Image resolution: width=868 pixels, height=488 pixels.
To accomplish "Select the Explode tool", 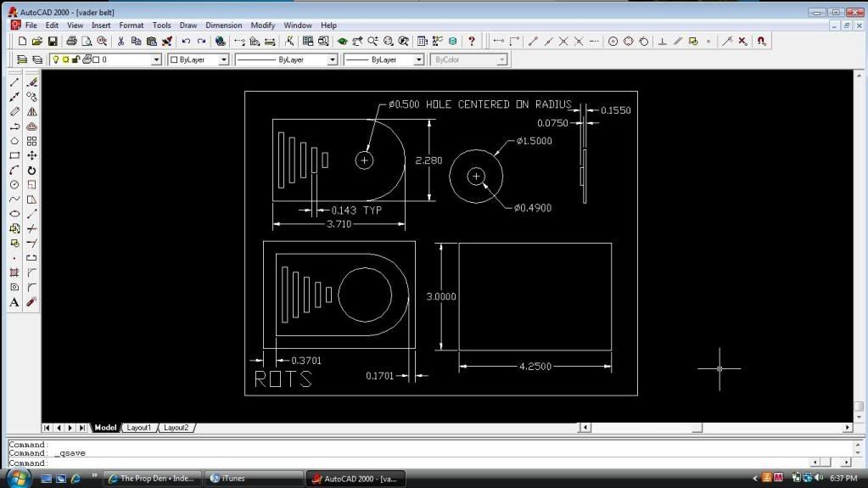I will coord(32,302).
